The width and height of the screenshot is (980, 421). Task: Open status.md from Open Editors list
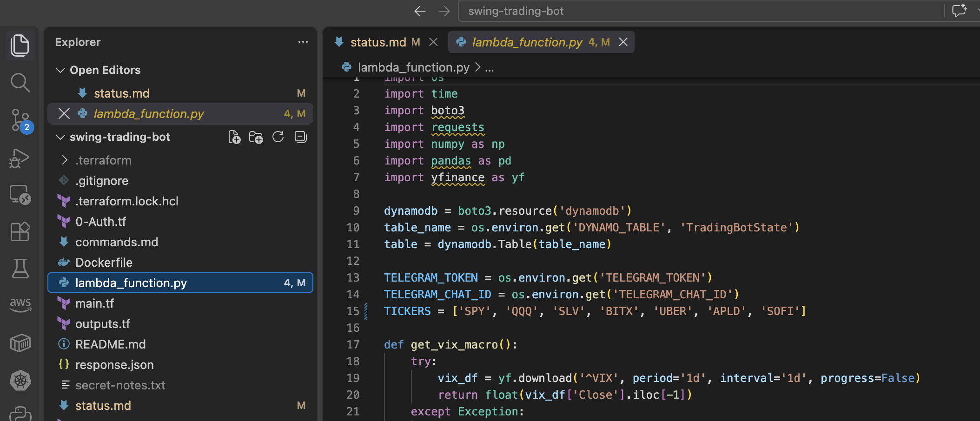[180, 93]
